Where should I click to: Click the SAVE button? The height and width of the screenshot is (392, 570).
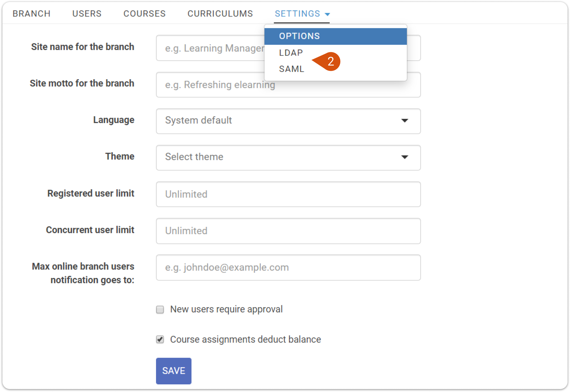click(173, 371)
